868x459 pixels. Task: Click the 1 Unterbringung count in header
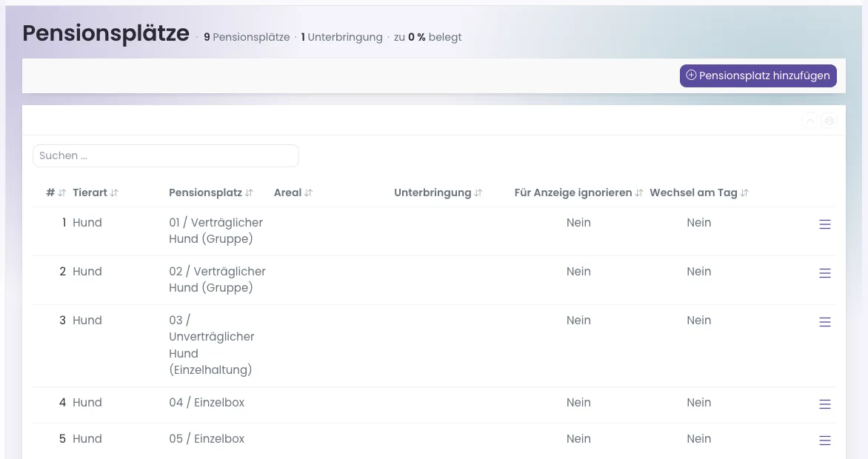pos(341,37)
